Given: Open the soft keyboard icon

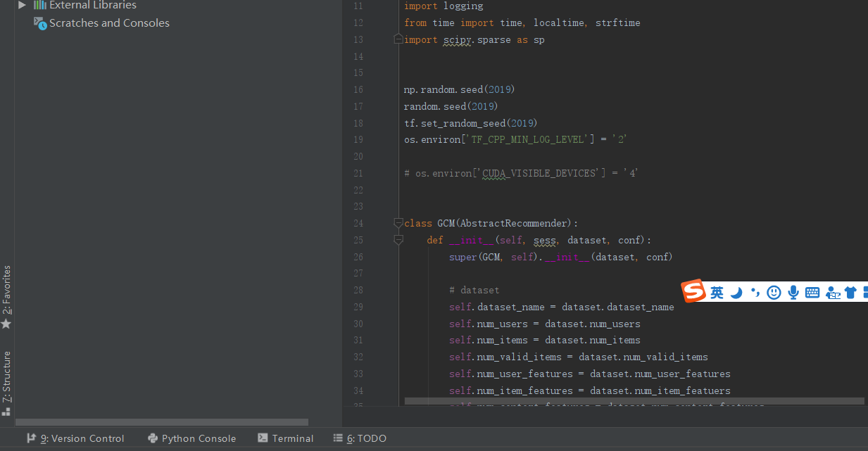Looking at the screenshot, I should [812, 293].
